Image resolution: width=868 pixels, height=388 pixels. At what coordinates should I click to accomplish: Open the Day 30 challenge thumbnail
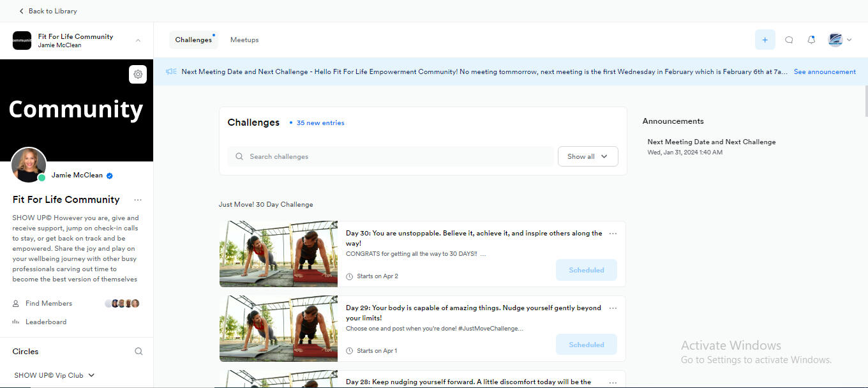(278, 254)
